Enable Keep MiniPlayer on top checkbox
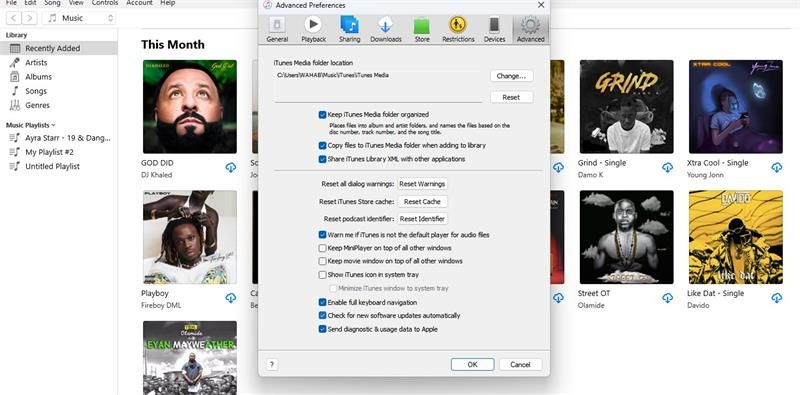 pyautogui.click(x=322, y=248)
